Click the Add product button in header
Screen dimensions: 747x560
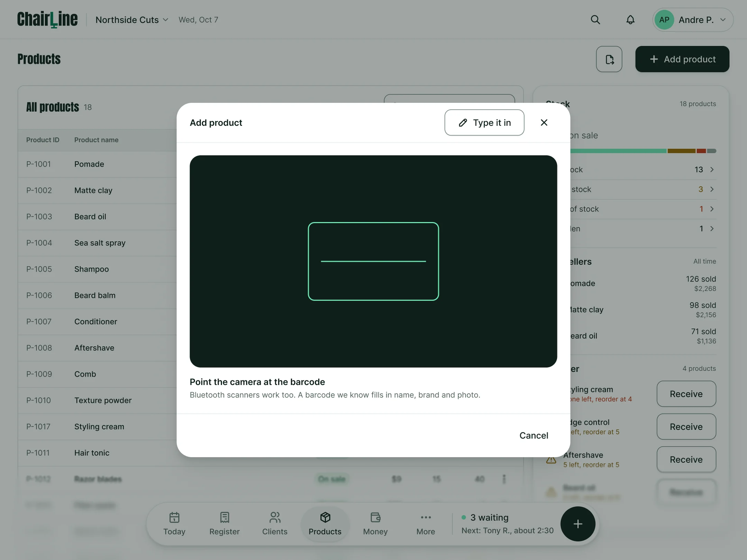(x=682, y=59)
